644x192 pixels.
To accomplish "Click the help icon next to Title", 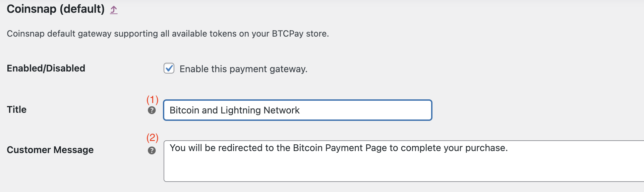I will pos(152,110).
